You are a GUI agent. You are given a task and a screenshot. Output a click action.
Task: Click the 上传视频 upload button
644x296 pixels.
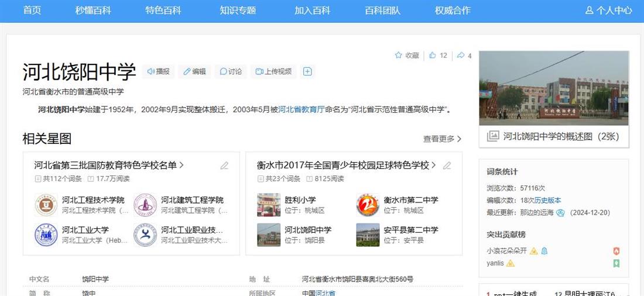[273, 71]
